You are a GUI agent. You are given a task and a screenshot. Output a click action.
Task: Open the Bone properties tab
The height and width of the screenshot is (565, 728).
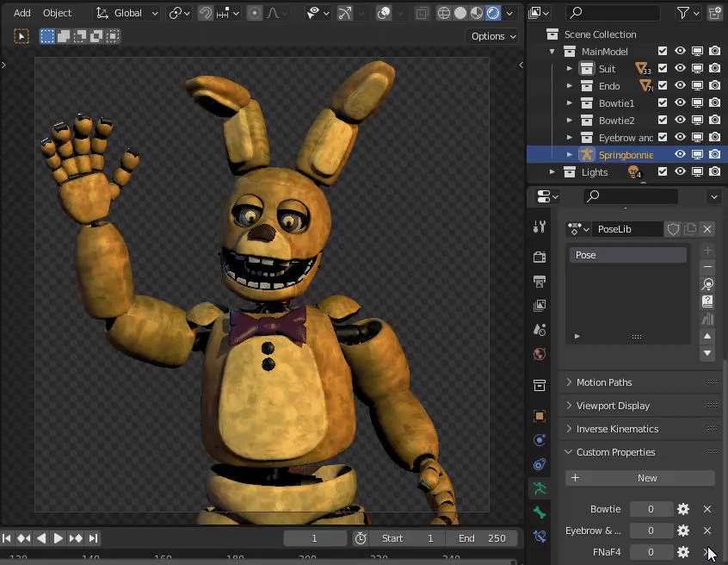(x=540, y=512)
